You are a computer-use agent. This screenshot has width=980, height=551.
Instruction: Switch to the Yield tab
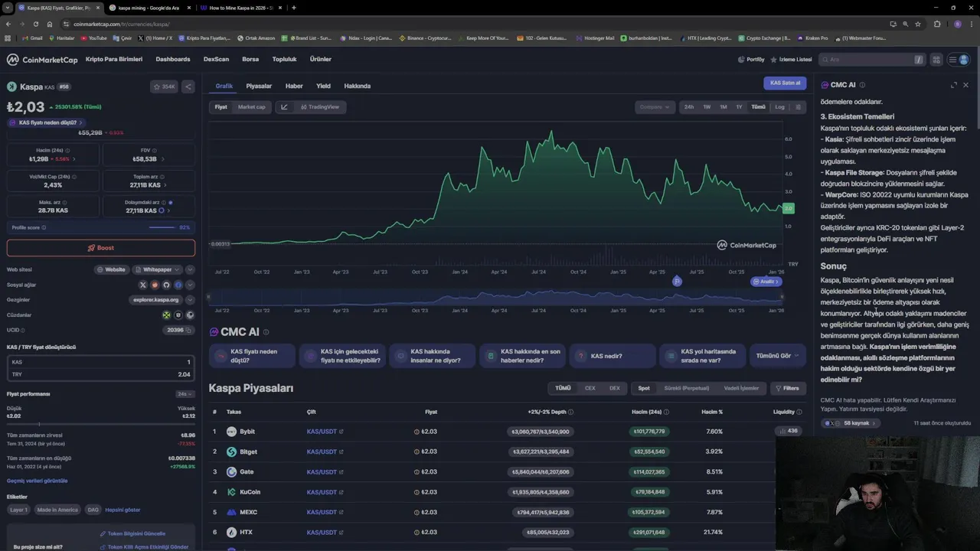323,86
